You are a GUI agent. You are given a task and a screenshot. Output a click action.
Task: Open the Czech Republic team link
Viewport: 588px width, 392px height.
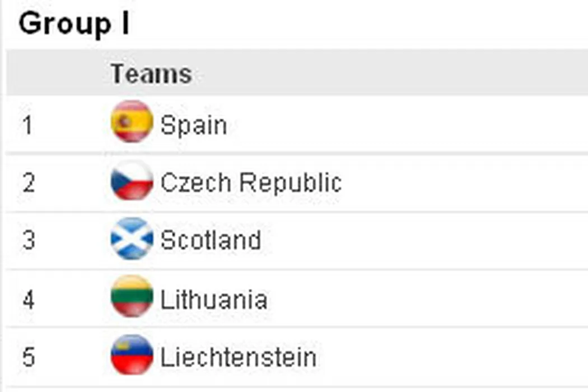[x=251, y=183]
